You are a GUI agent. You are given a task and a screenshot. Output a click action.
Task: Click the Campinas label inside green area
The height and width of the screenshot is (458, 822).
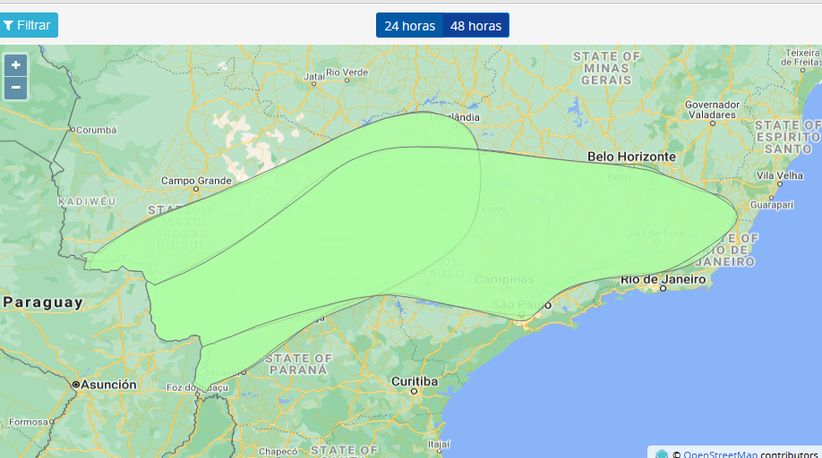pyautogui.click(x=504, y=279)
